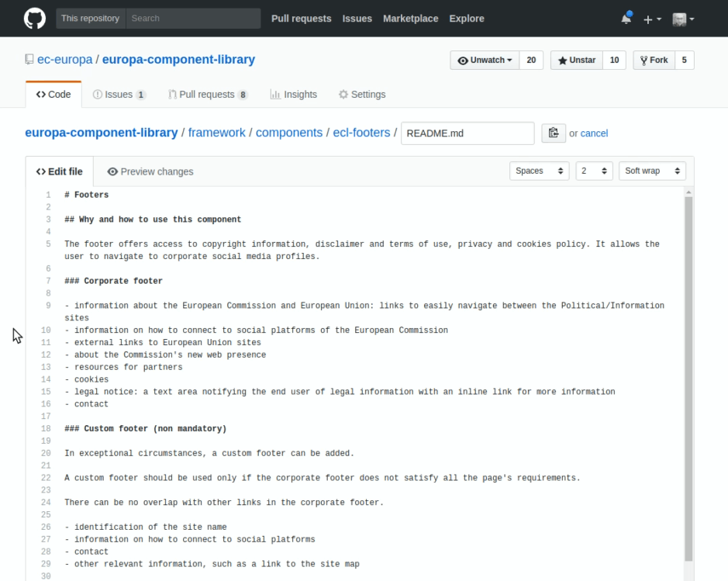This screenshot has width=728, height=581.
Task: Open the Unwatch dropdown
Action: 485,61
